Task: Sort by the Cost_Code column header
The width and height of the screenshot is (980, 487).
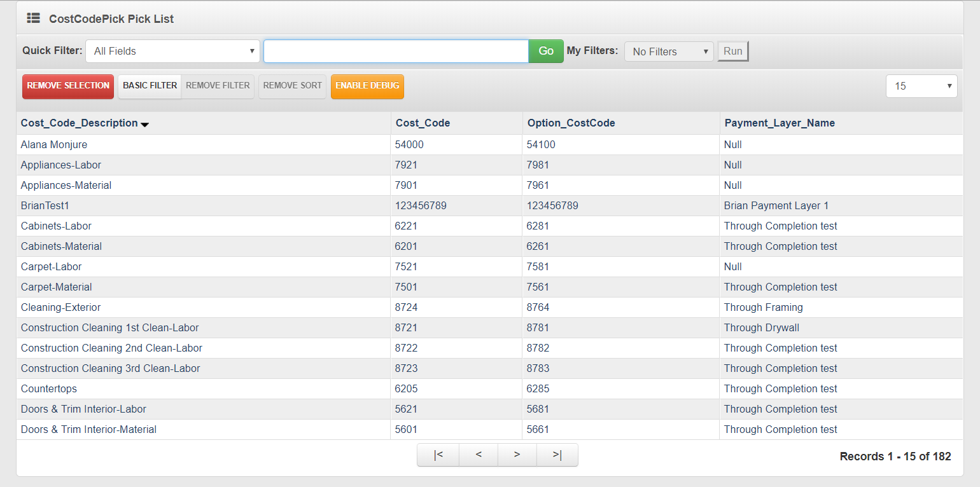Action: click(x=423, y=123)
